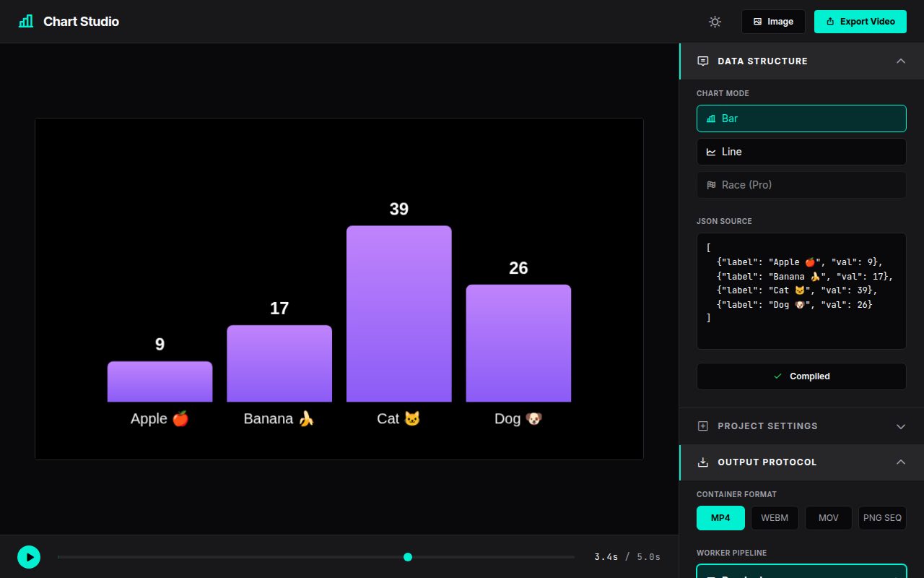
Task: Collapse the Data Structure section
Action: click(900, 61)
